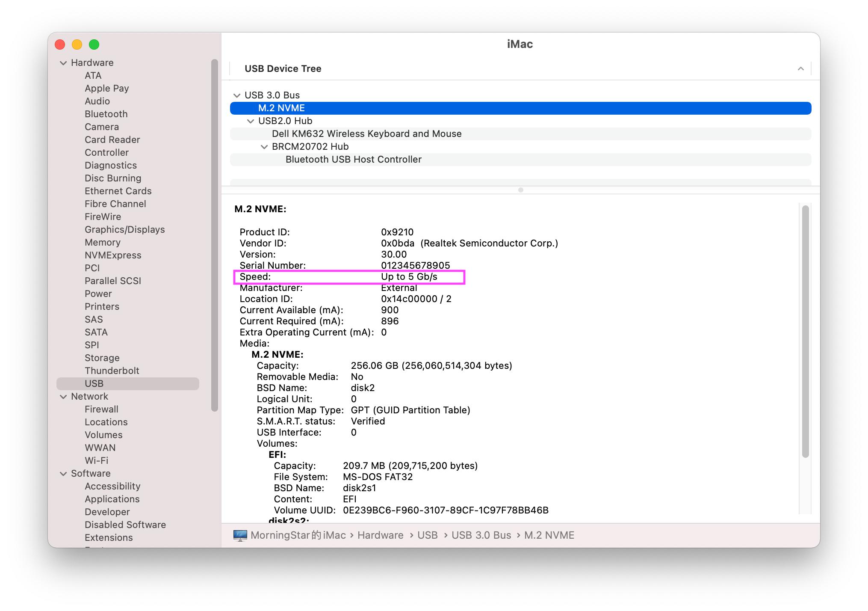This screenshot has height=611, width=868.
Task: Click the sidebar vertical scrollbar
Action: click(215, 235)
